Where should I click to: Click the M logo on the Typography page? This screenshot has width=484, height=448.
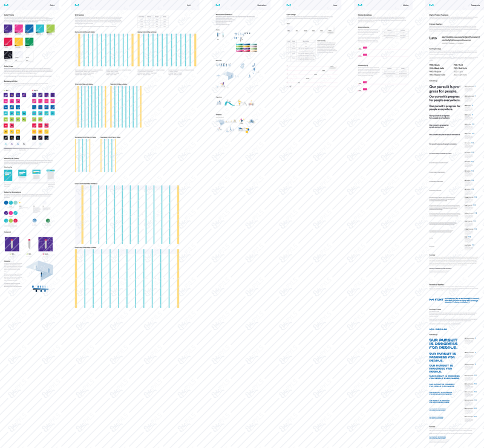pyautogui.click(x=431, y=5)
